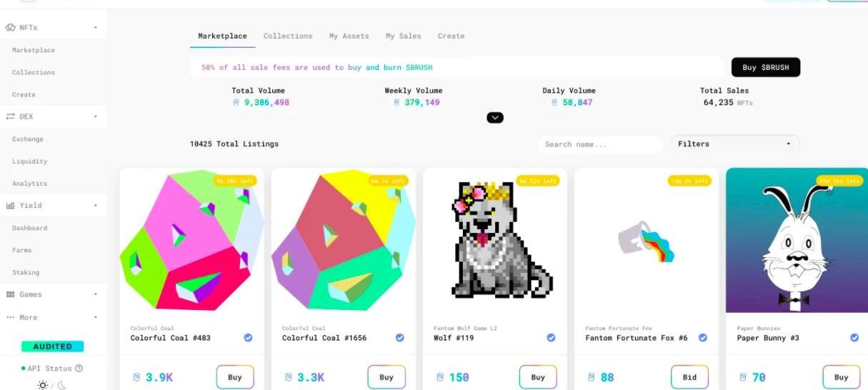Open the Filters dropdown
The height and width of the screenshot is (390, 868).
pos(735,144)
